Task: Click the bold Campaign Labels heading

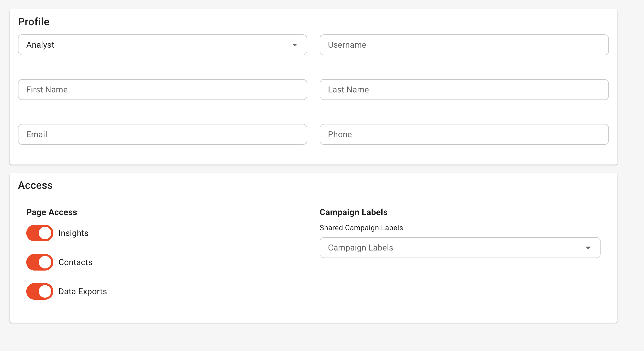Action: click(353, 212)
